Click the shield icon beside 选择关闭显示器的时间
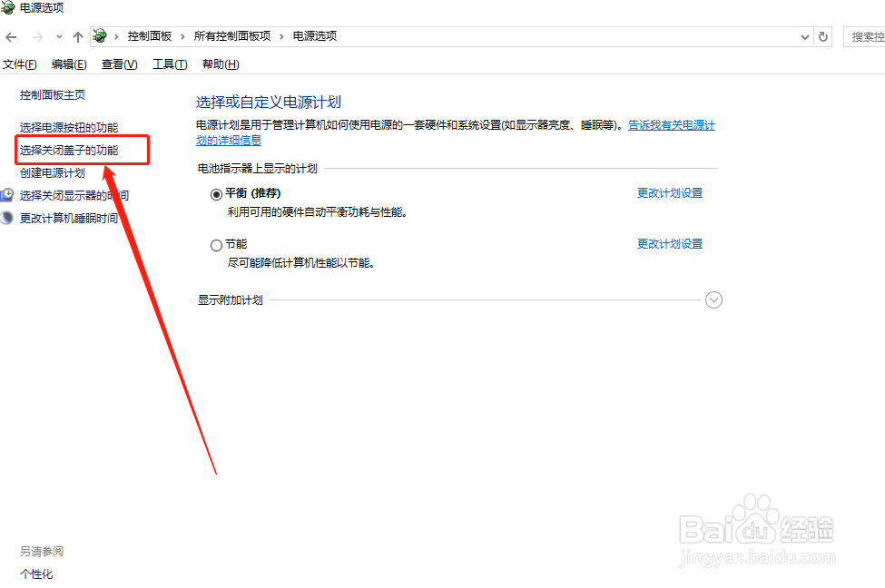Image resolution: width=885 pixels, height=588 pixels. pyautogui.click(x=7, y=195)
